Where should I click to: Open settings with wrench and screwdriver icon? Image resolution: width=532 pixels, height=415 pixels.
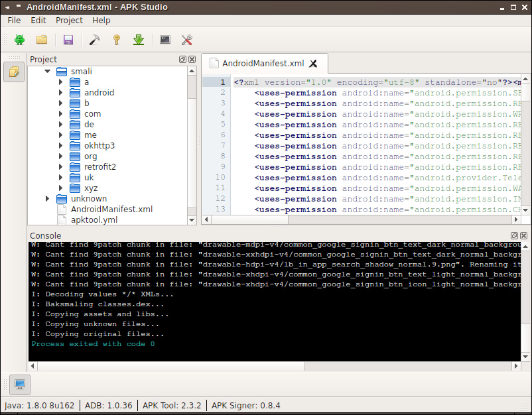(x=187, y=40)
